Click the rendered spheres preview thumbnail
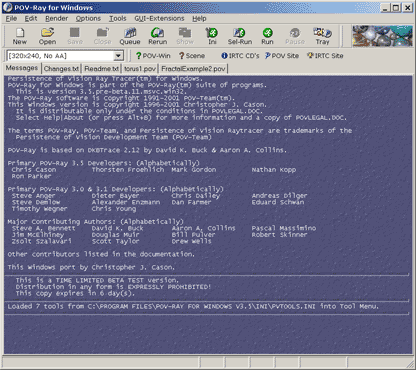 pyautogui.click(x=382, y=36)
